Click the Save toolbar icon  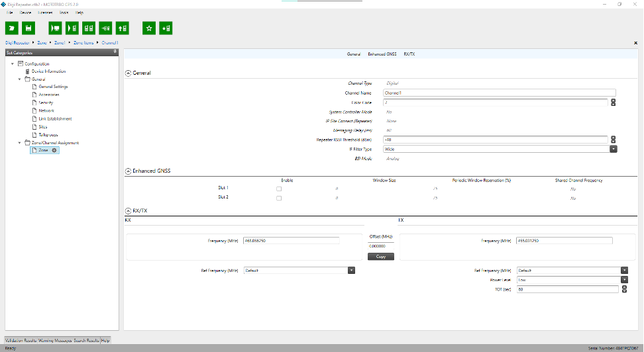[28, 28]
